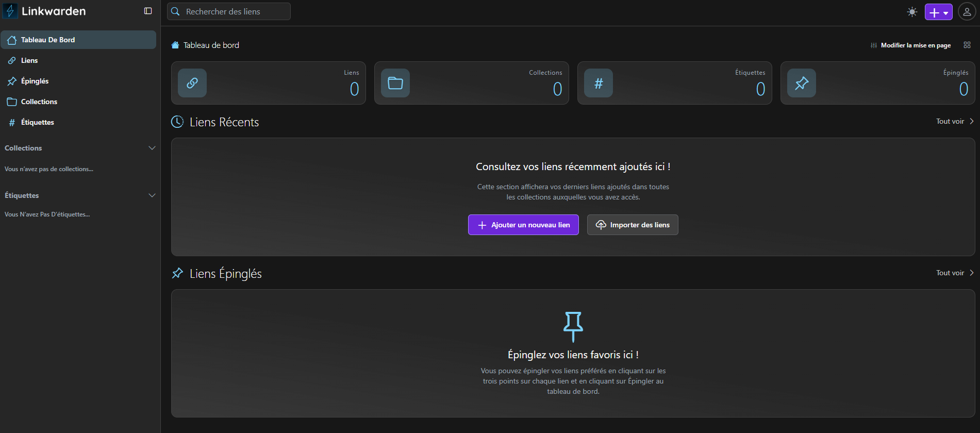Open Collections in the sidebar navigation
The image size is (980, 433).
pyautogui.click(x=78, y=102)
